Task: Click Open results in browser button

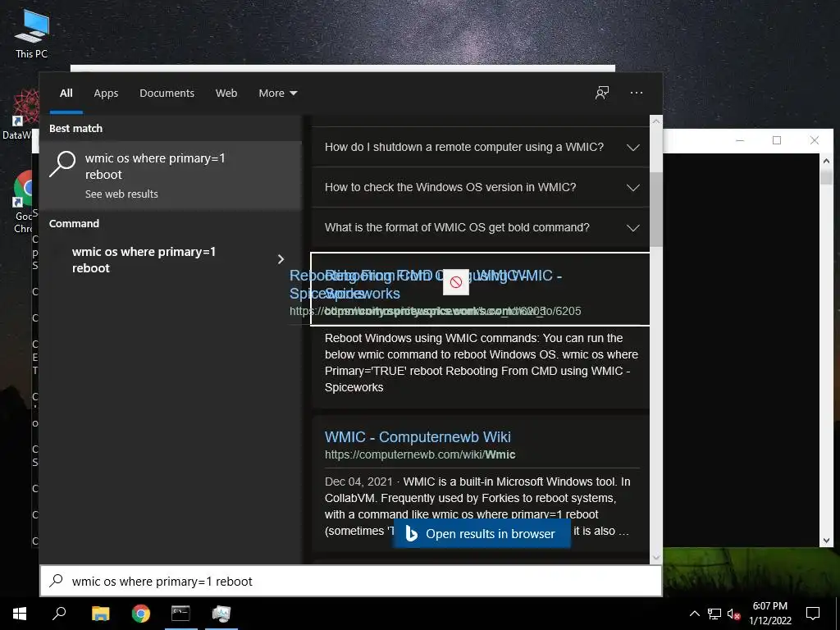Action: pyautogui.click(x=482, y=533)
